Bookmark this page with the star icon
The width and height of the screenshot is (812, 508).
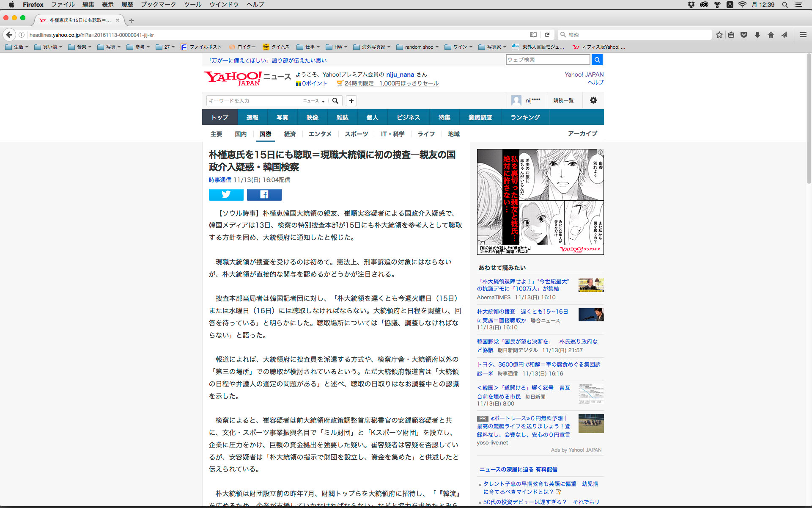(719, 35)
